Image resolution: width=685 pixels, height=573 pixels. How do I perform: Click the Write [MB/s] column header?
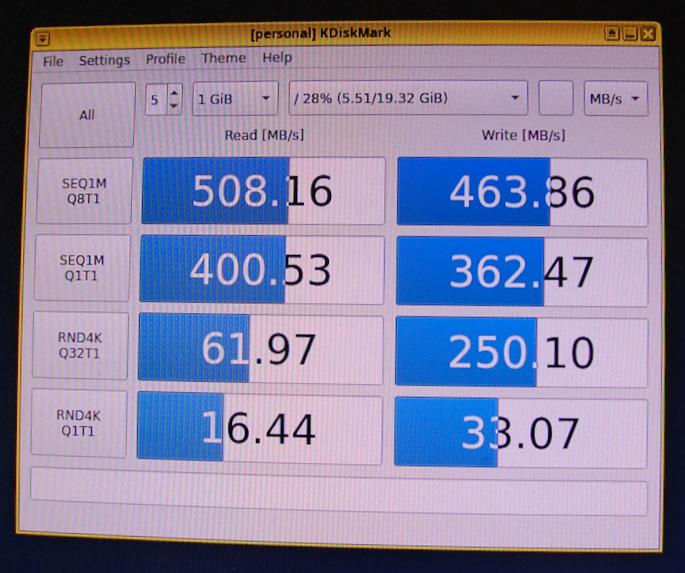pyautogui.click(x=523, y=135)
